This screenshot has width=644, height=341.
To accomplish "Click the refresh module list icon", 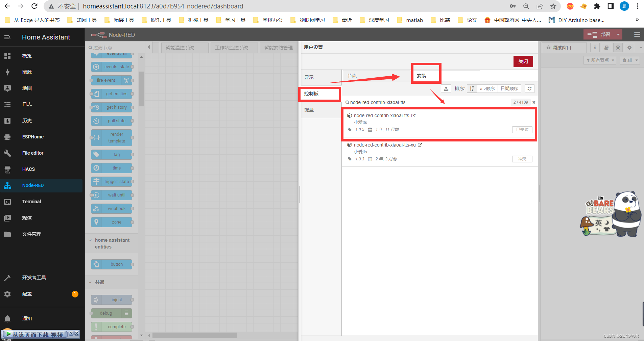I will click(529, 88).
